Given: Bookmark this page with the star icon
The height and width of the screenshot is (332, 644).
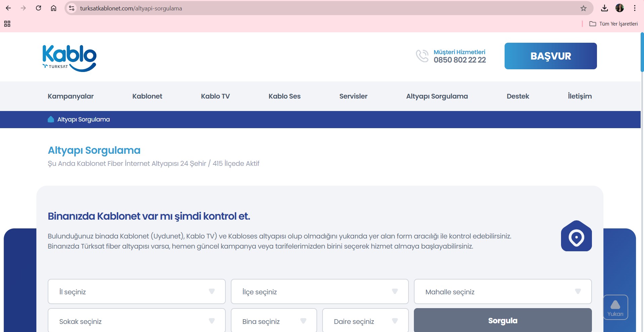Looking at the screenshot, I should pyautogui.click(x=584, y=8).
